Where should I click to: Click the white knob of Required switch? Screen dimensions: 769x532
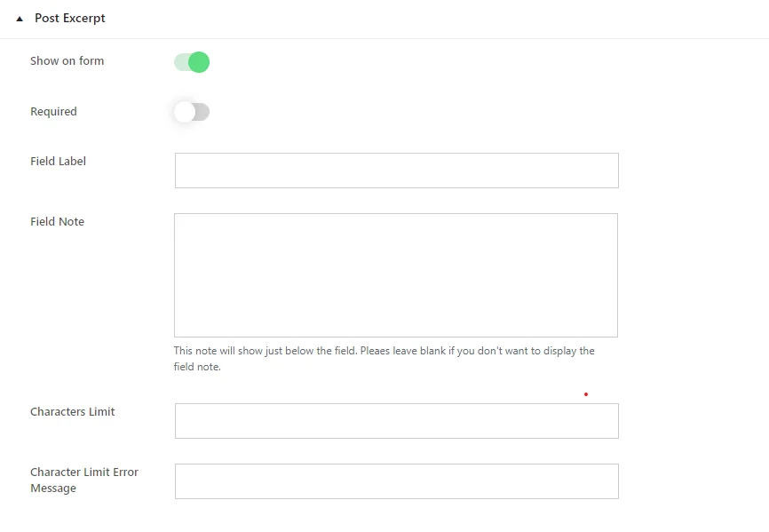click(x=185, y=112)
